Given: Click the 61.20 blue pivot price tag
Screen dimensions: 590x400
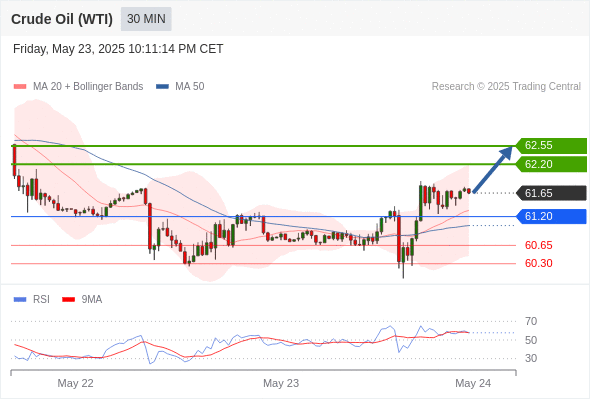Looking at the screenshot, I should tap(551, 216).
